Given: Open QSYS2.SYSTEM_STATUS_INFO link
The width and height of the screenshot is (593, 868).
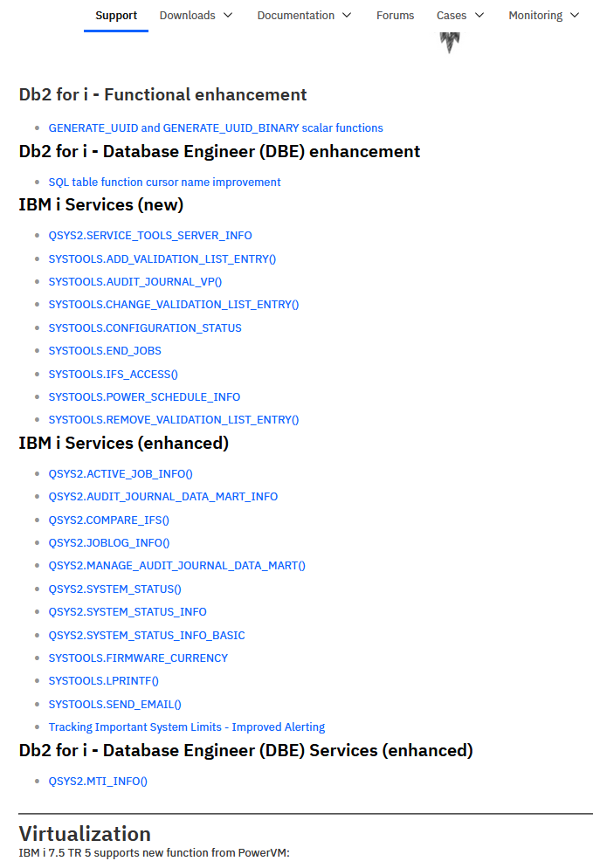Looking at the screenshot, I should tap(128, 611).
